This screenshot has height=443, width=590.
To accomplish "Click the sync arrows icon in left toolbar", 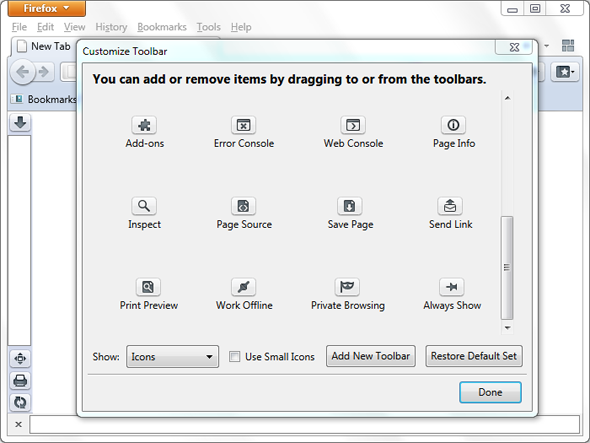I will (20, 402).
